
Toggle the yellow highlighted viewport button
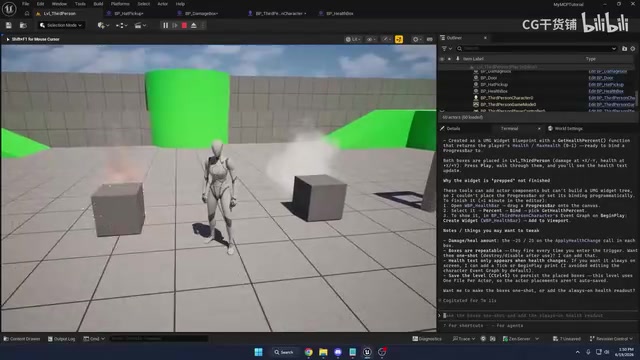click(399, 39)
